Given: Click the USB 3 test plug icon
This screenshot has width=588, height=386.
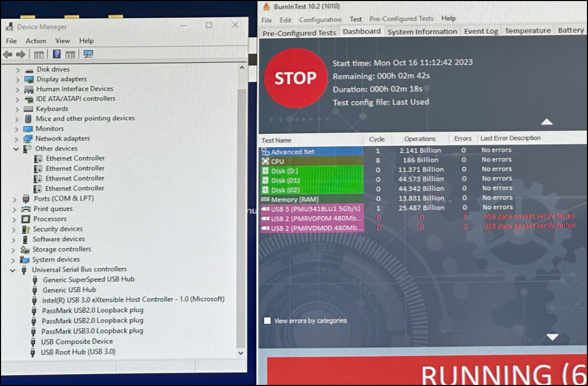Looking at the screenshot, I should pyautogui.click(x=265, y=209).
